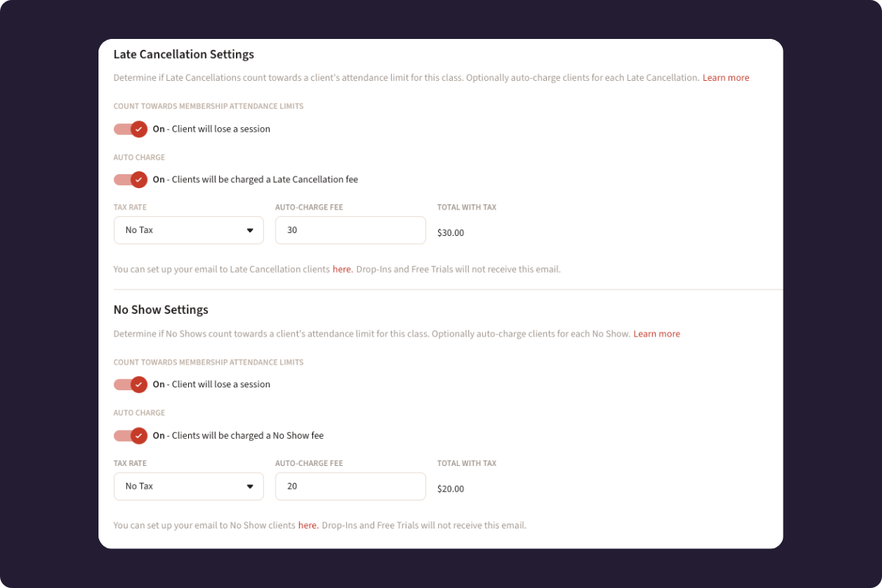Click the auto-charge fee field showing 20

[x=350, y=487]
